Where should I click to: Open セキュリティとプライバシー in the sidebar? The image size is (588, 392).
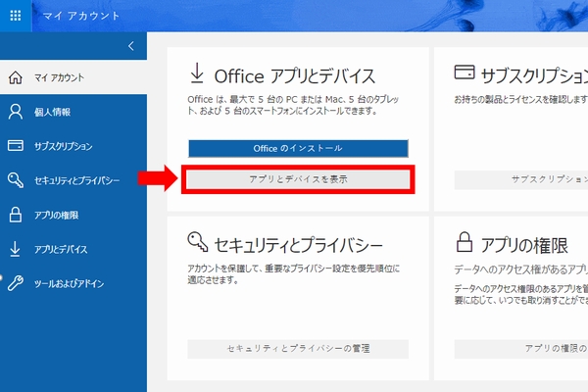point(73,180)
